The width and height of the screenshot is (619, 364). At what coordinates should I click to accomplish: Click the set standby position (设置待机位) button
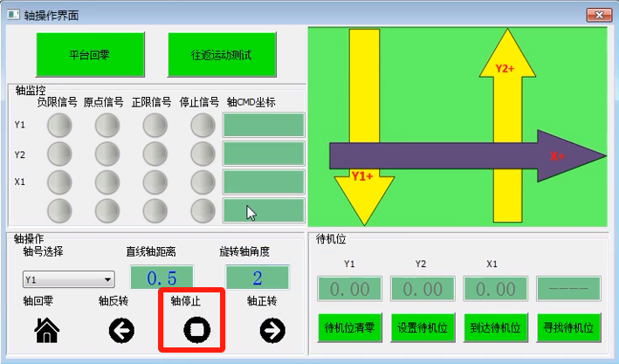(x=423, y=328)
